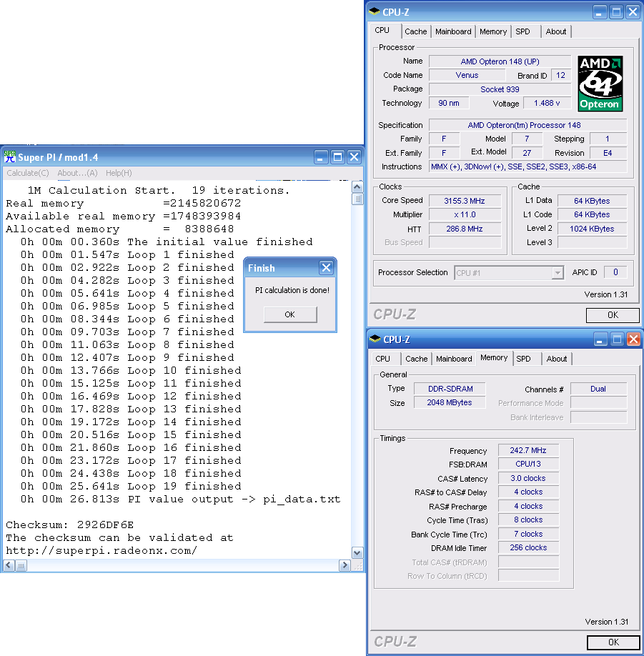Click the memory Frequency 242.7 MHz field
This screenshot has width=644, height=656.
point(528,450)
